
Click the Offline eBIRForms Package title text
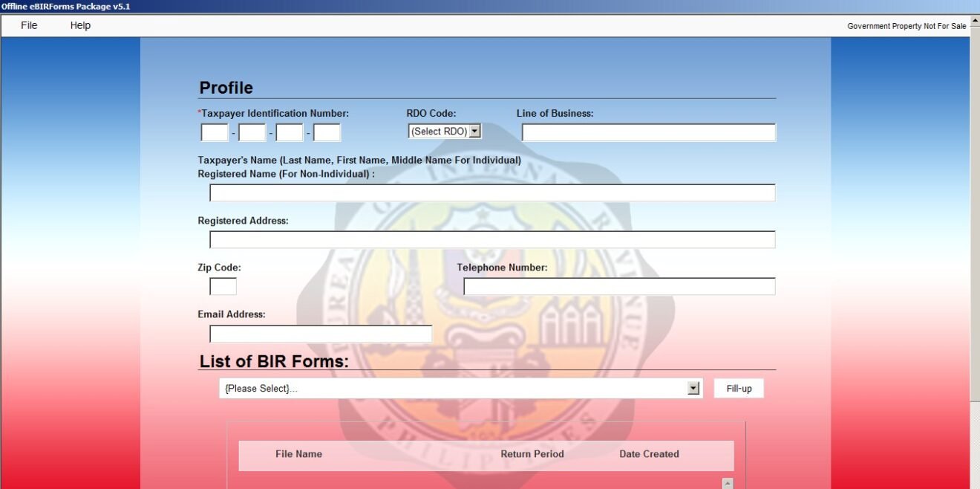click(65, 7)
